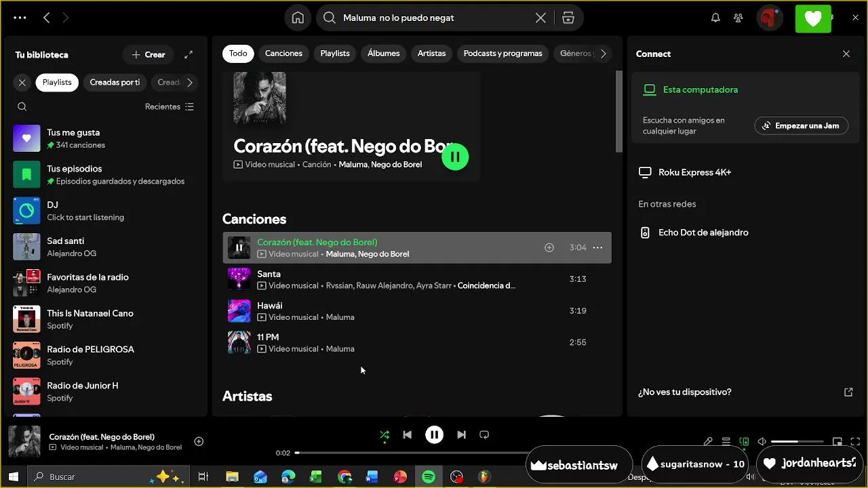The width and height of the screenshot is (868, 488).
Task: Switch to Álbumes tab
Action: 384,54
